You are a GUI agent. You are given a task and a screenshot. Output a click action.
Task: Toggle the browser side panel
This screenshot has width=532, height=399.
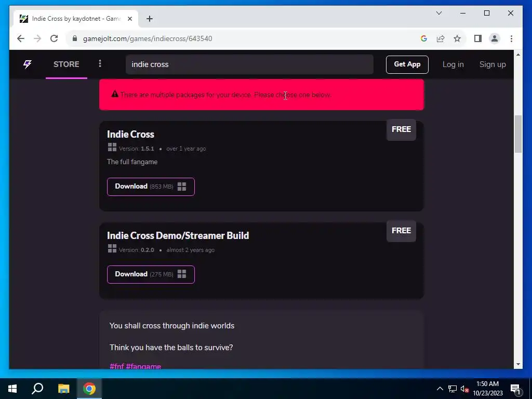click(x=478, y=38)
